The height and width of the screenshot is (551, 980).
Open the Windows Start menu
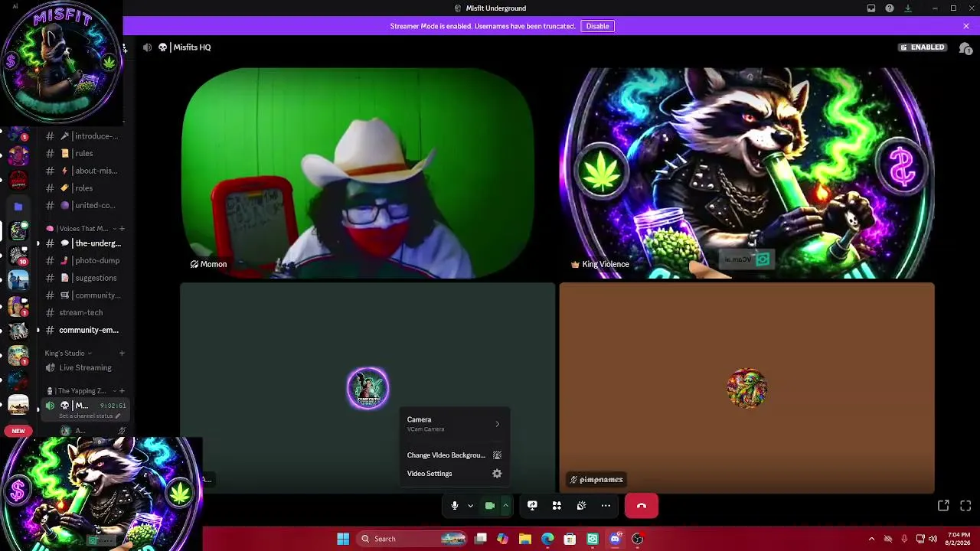(x=343, y=539)
